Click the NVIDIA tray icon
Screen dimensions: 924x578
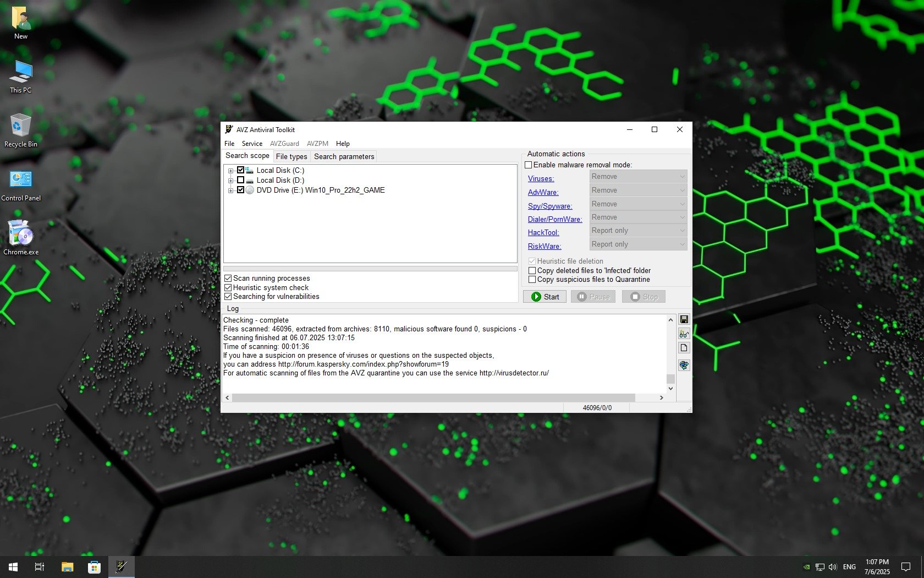click(806, 567)
